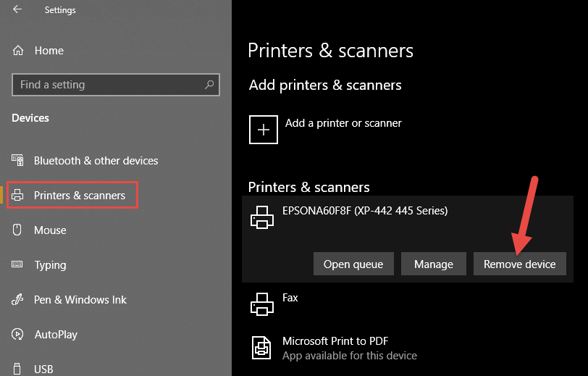Click the Microsoft Print to PDF icon

261,348
